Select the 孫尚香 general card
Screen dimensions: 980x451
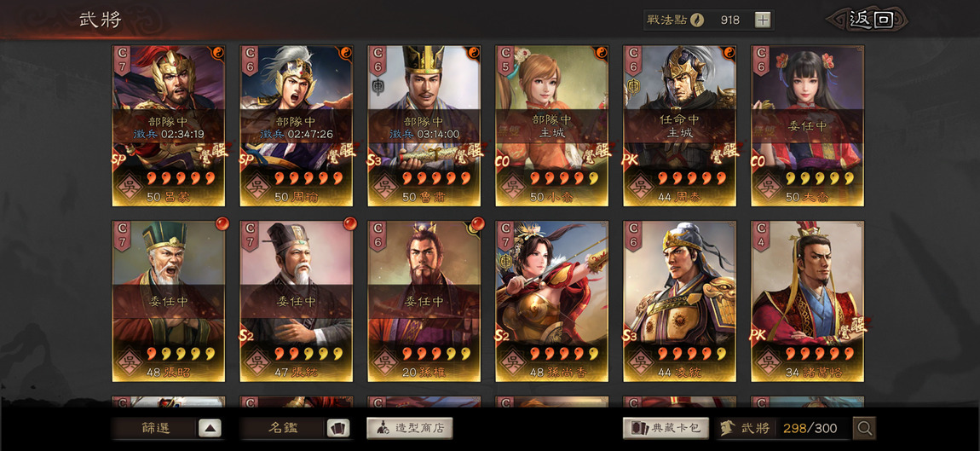pos(551,301)
